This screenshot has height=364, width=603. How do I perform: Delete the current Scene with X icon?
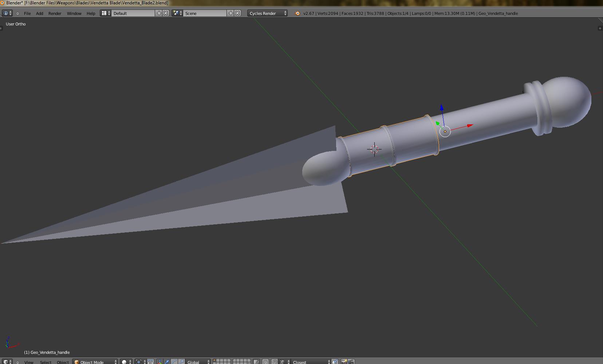coord(237,13)
